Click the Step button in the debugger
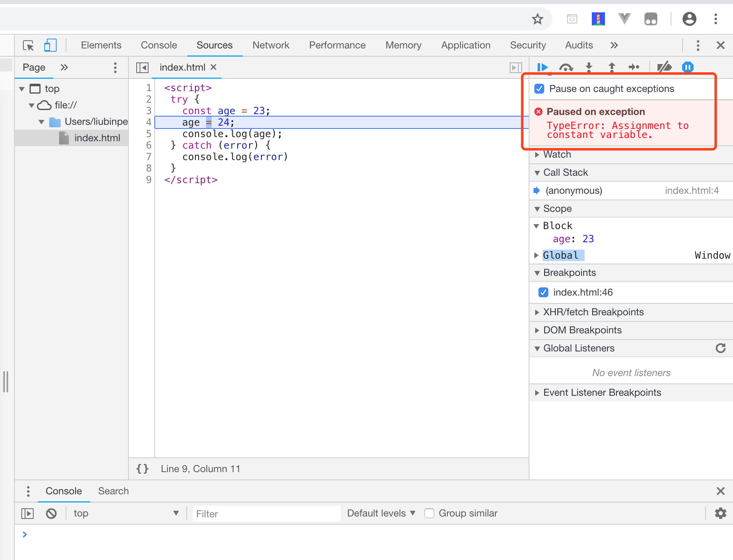The image size is (733, 560). point(634,67)
